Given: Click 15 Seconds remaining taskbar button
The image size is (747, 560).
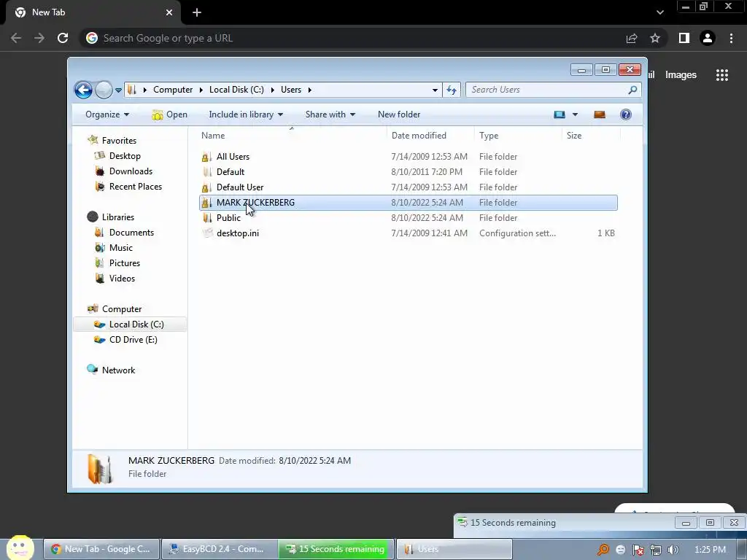Looking at the screenshot, I should click(x=336, y=549).
